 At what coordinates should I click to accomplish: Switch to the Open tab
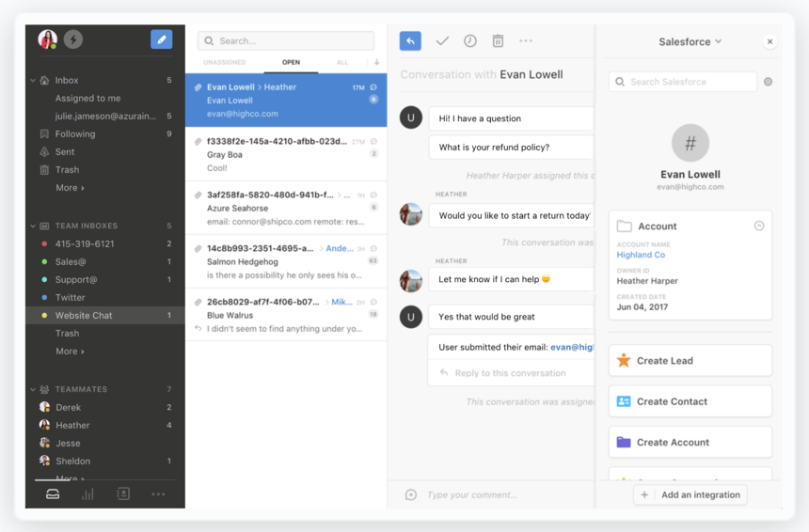[291, 62]
